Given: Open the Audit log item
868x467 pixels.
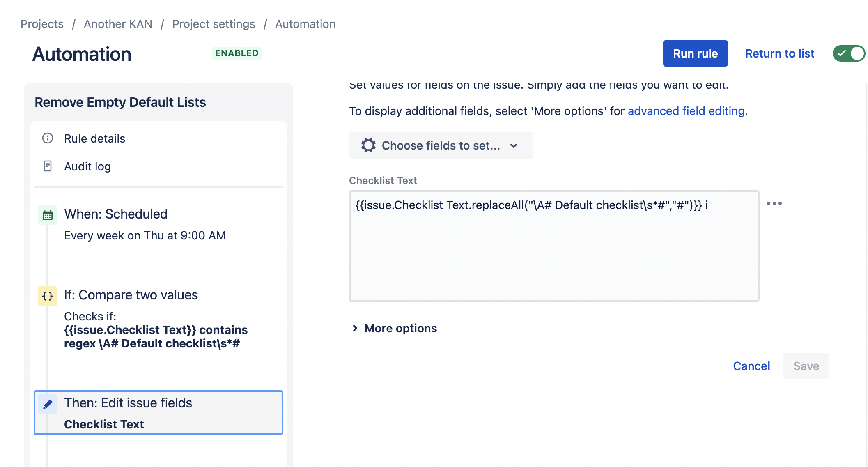Looking at the screenshot, I should tap(87, 166).
